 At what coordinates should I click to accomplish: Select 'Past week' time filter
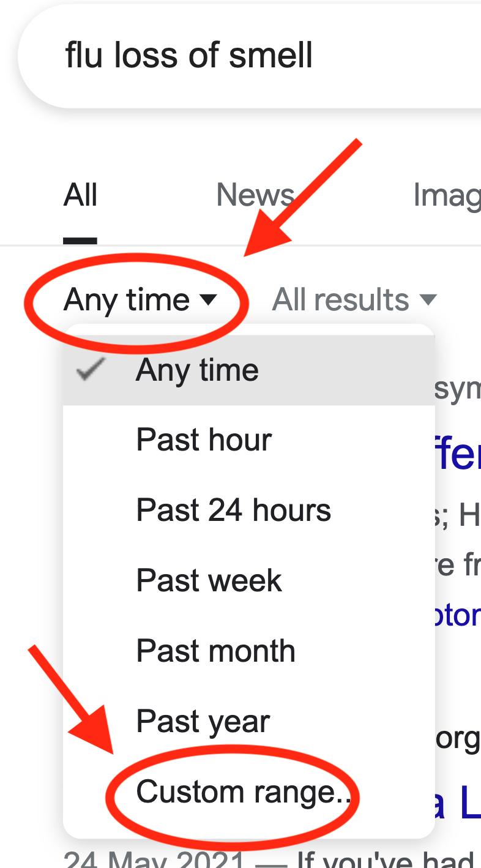pos(209,581)
